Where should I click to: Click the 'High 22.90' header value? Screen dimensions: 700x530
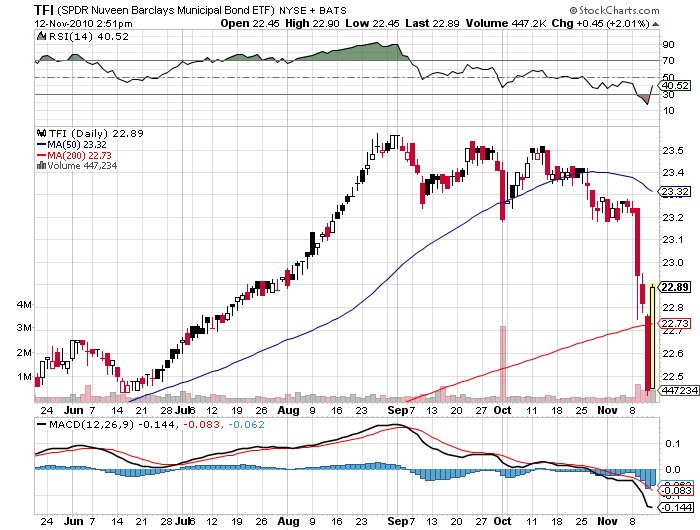(x=312, y=24)
